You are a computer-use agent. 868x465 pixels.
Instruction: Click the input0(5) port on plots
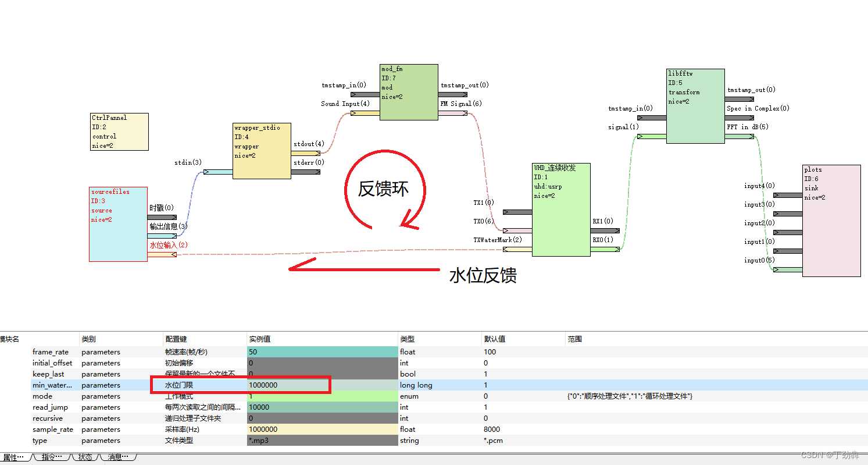[788, 269]
